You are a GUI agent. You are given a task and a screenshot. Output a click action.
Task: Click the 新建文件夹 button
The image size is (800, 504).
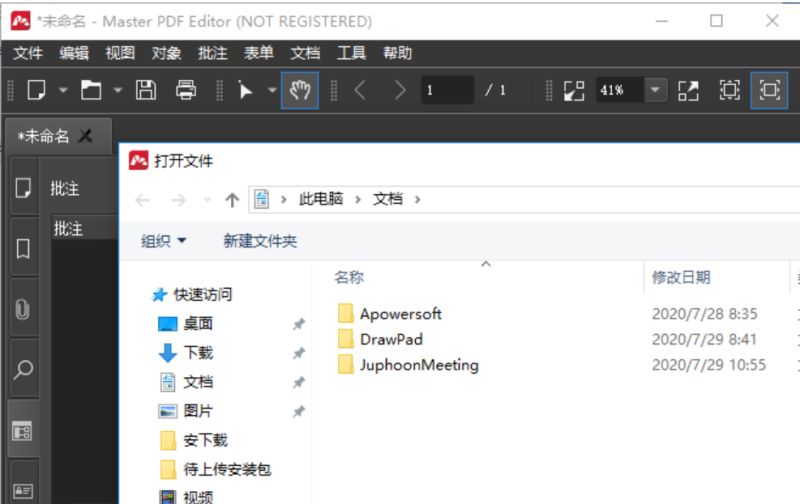click(260, 240)
